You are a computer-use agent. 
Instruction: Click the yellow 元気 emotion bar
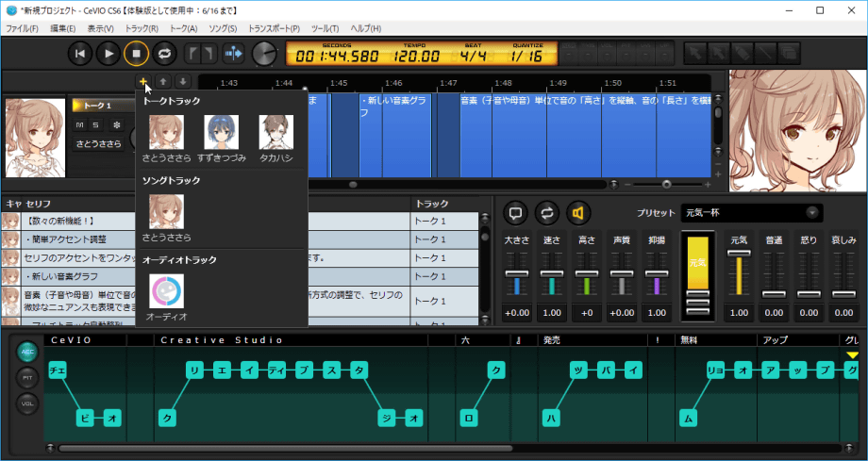[x=697, y=263]
